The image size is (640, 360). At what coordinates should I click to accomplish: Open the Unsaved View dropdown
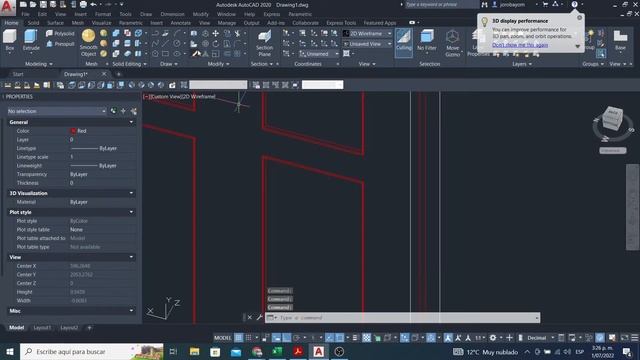pos(367,44)
